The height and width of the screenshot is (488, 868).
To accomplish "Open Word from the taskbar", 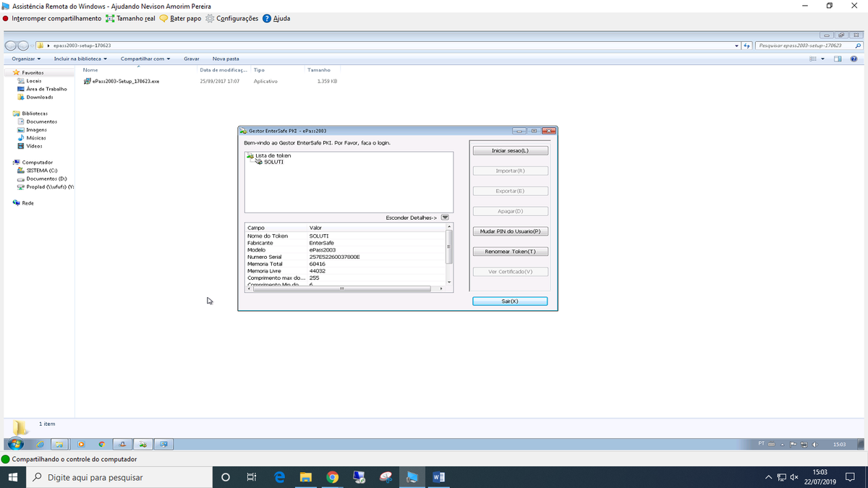I will pyautogui.click(x=439, y=476).
